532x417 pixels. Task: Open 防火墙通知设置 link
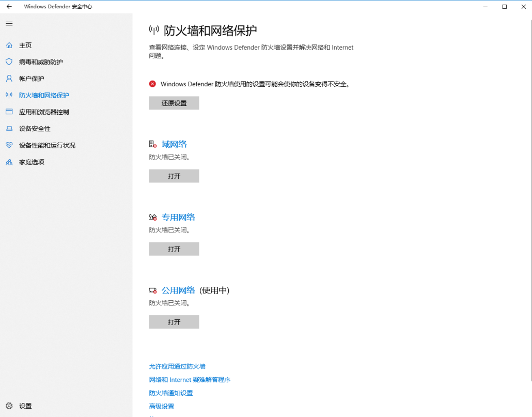(170, 393)
